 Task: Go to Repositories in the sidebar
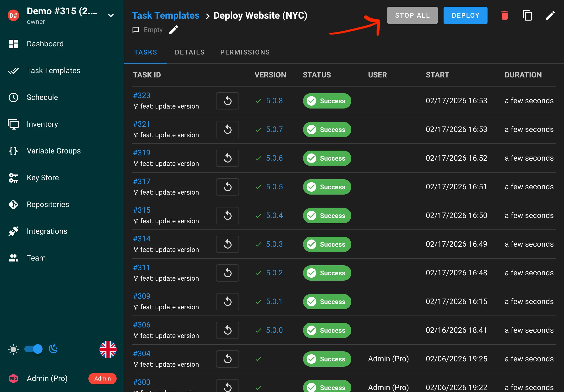pos(48,204)
